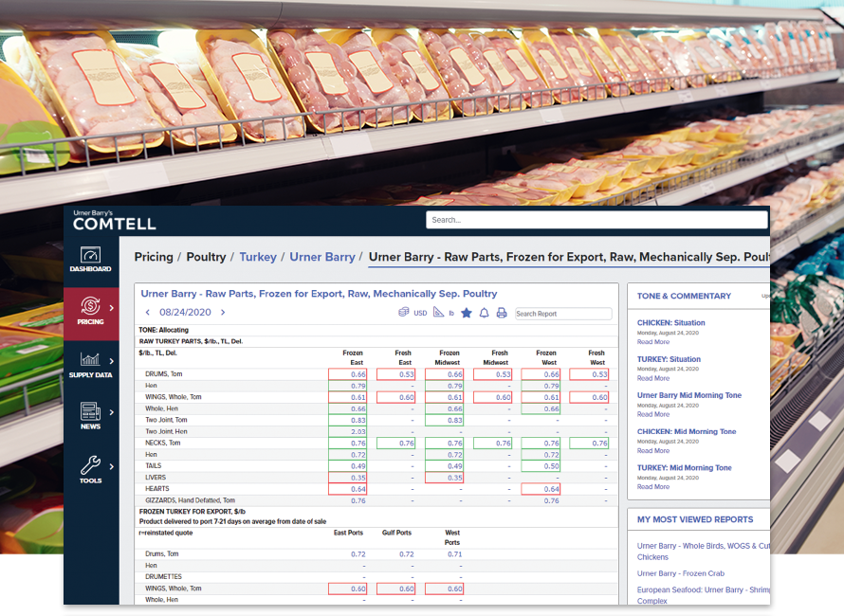Open the Supply Data chart icon
This screenshot has width=844, height=616.
90,361
